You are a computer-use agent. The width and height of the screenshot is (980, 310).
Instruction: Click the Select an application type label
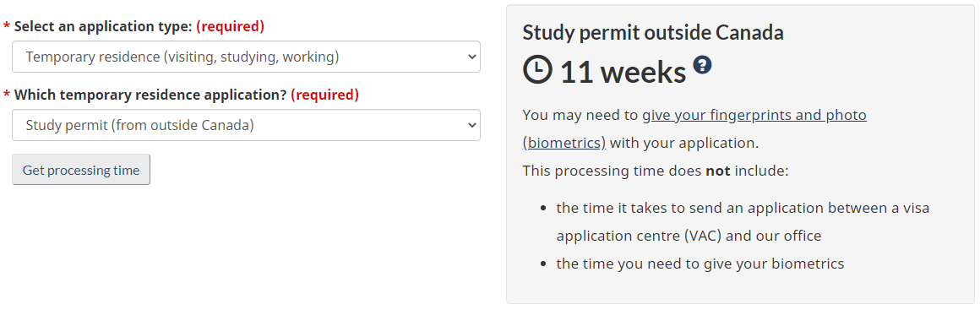104,26
